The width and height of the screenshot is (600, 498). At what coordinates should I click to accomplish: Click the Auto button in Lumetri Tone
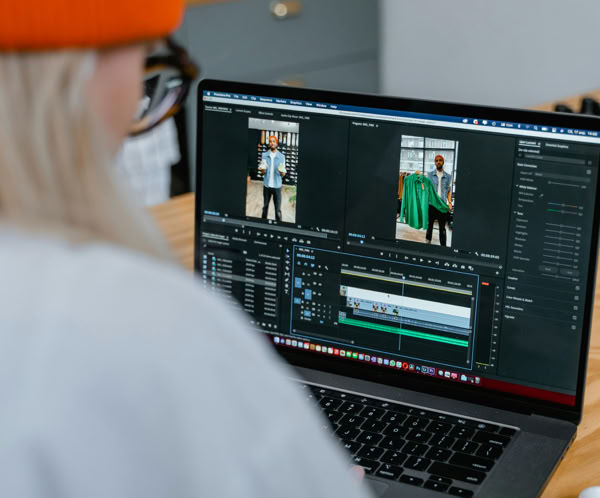pyautogui.click(x=570, y=272)
